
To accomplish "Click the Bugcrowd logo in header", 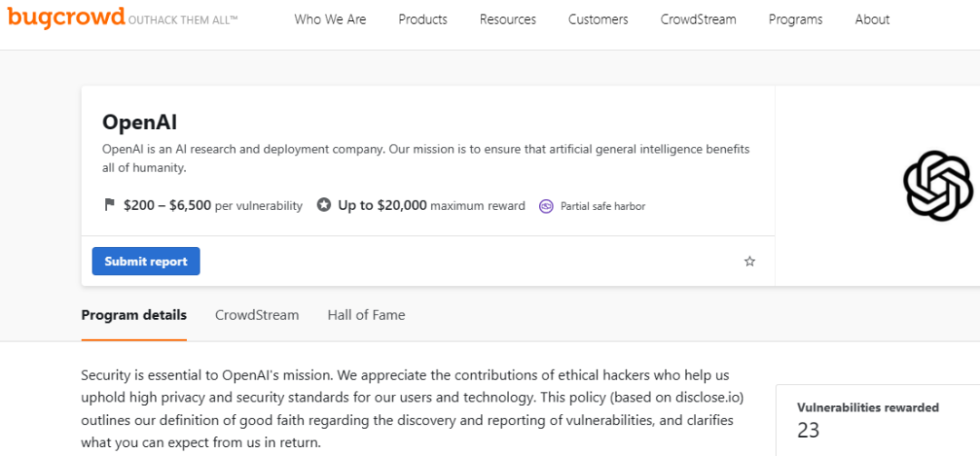I will pos(65,18).
